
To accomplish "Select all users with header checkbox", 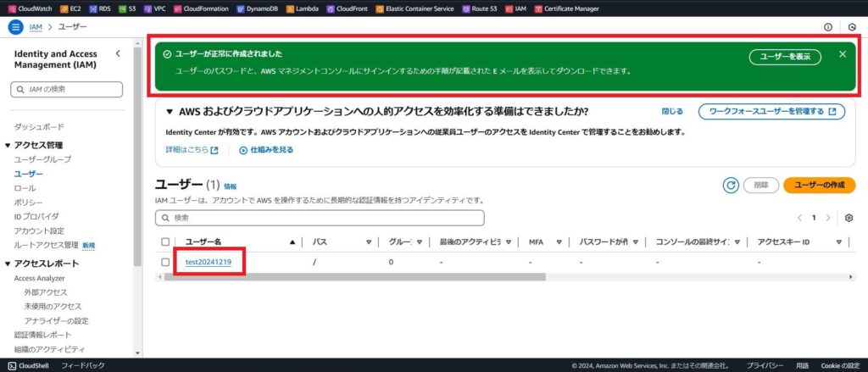I will click(165, 242).
